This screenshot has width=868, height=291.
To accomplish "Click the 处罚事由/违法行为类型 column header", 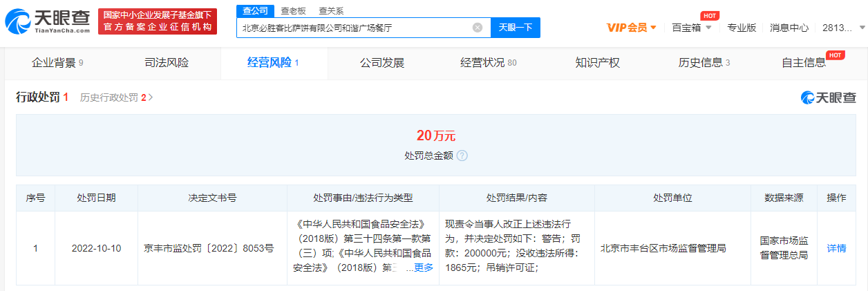I will point(363,198).
